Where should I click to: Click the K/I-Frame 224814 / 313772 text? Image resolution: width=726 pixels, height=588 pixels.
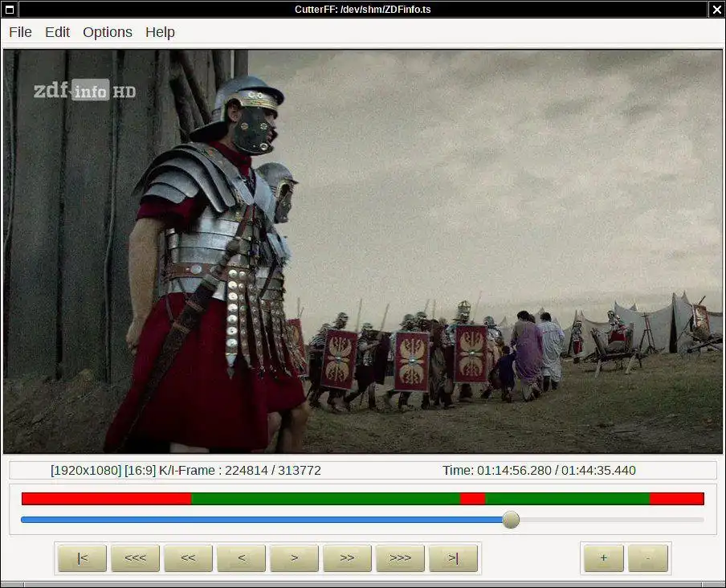click(240, 471)
